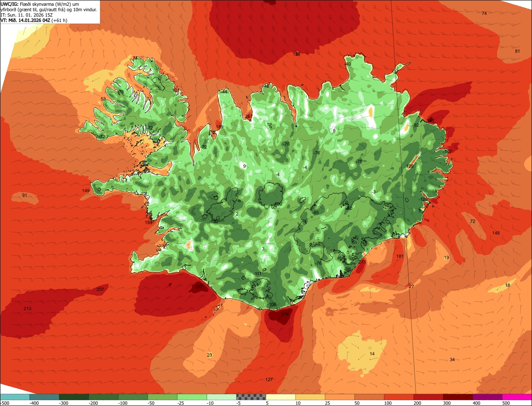The height and width of the screenshot is (406, 532).
Task: Click the orange legend swatch between 25 and 50
Action: (340, 397)
